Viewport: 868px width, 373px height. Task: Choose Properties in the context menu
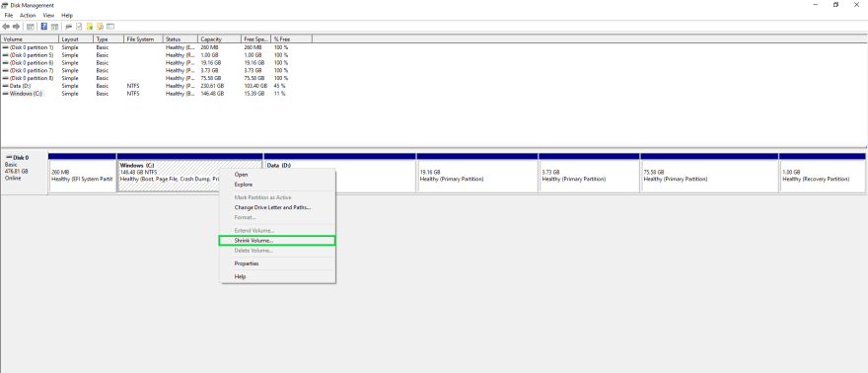point(278,263)
